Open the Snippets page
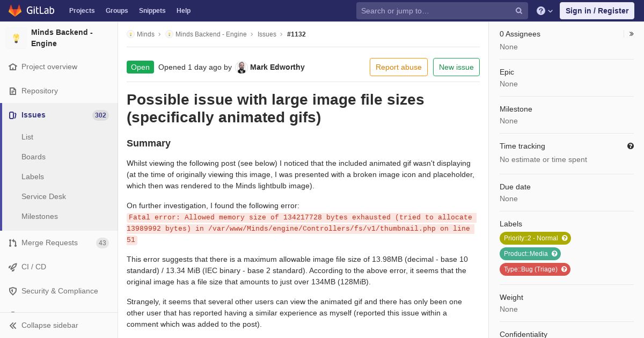Image resolution: width=644 pixels, height=338 pixels. click(x=152, y=11)
